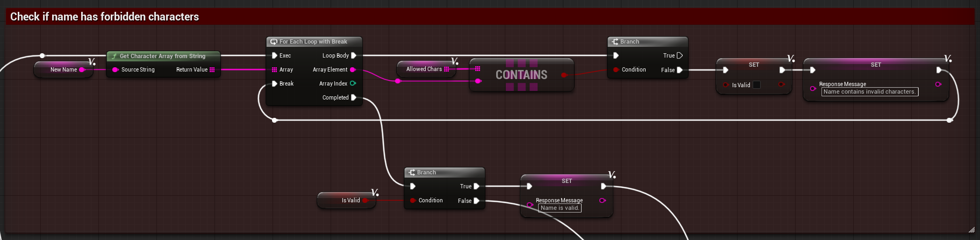The height and width of the screenshot is (240, 980).
Task: Click the Completed execution output pin
Action: tap(354, 97)
